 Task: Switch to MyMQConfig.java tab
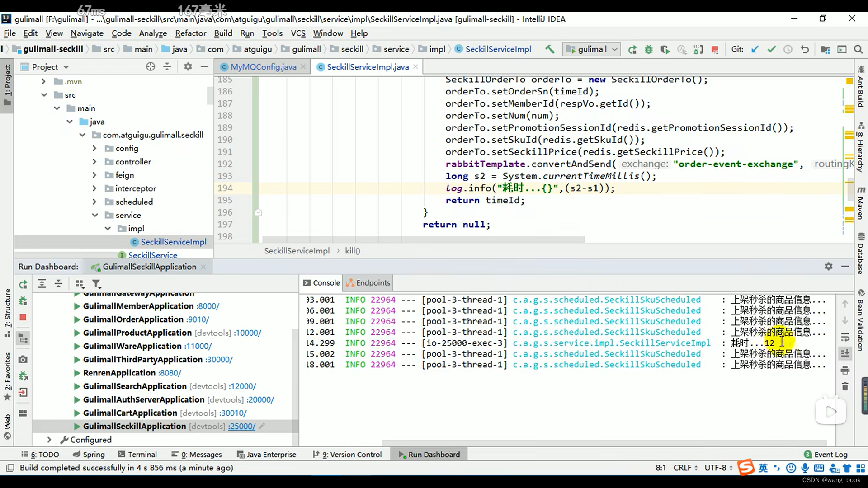(263, 67)
